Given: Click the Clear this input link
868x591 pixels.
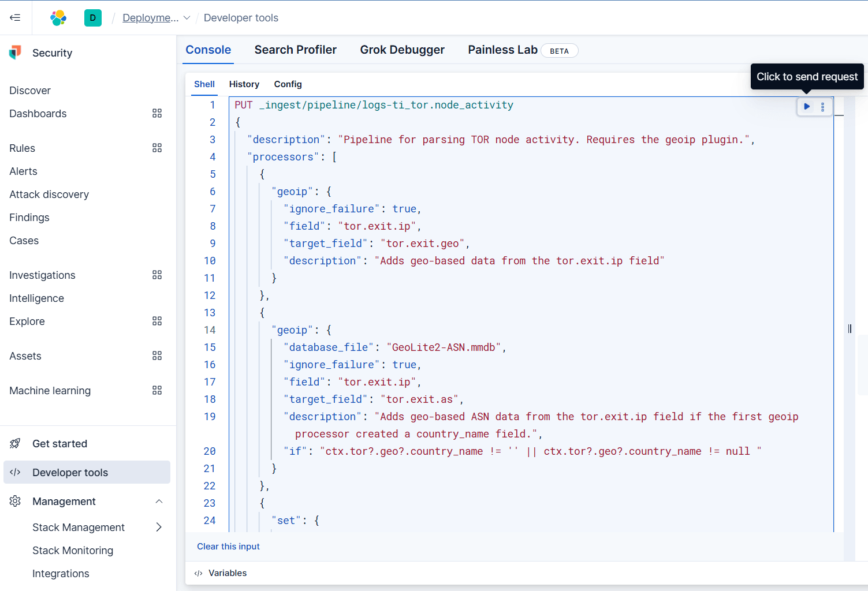Looking at the screenshot, I should pos(228,547).
